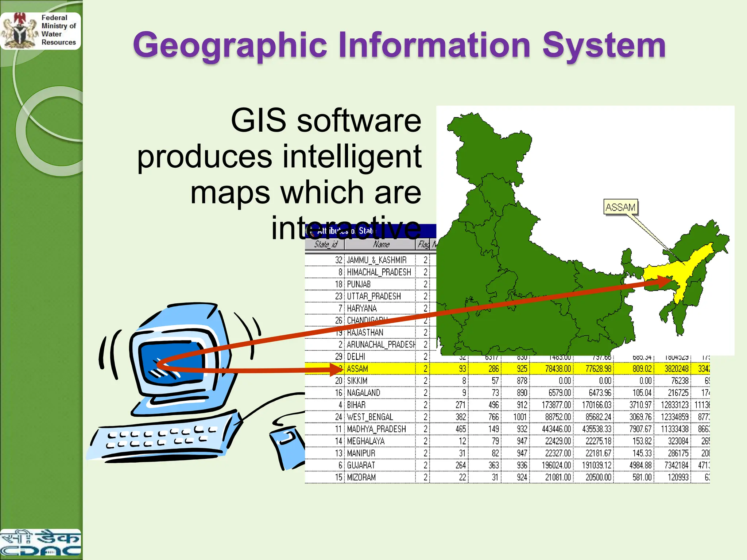The image size is (747, 560).
Task: Select the HARYANA row name
Action: point(361,308)
